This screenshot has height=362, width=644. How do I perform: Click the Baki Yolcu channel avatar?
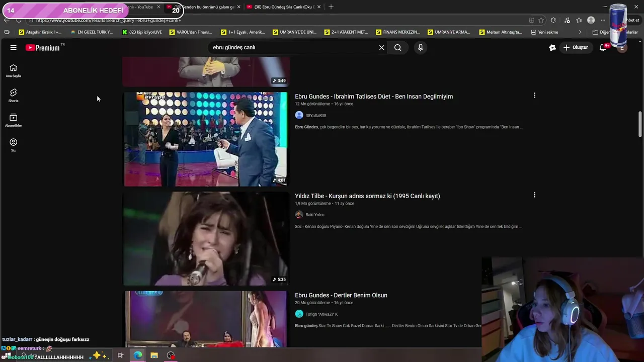tap(299, 215)
